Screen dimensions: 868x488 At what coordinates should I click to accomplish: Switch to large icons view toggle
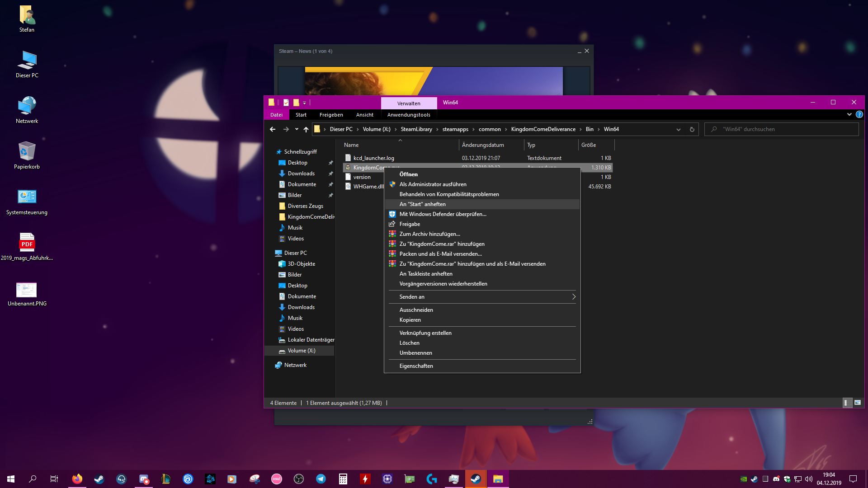click(858, 403)
